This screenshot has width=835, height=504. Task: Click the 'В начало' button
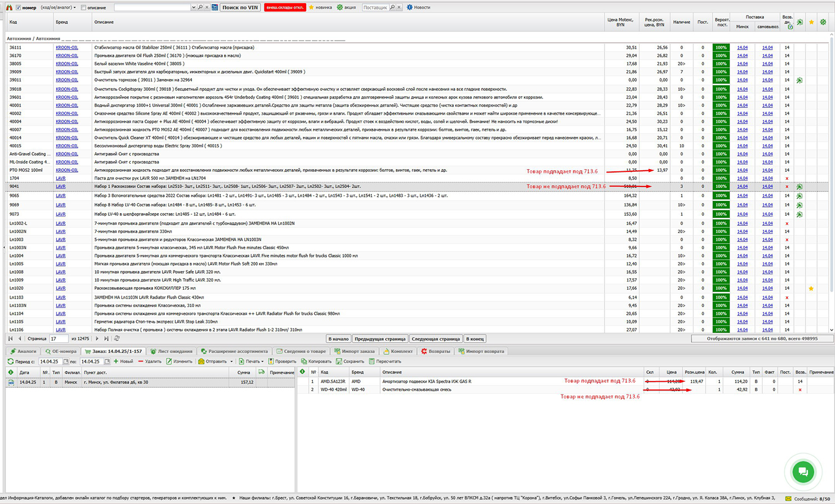tap(338, 339)
